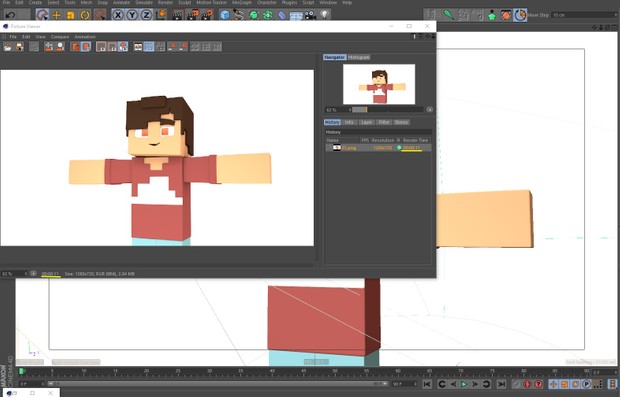The image size is (620, 397).
Task: Click Open Image icon in Picture Viewer
Action: tap(8, 47)
